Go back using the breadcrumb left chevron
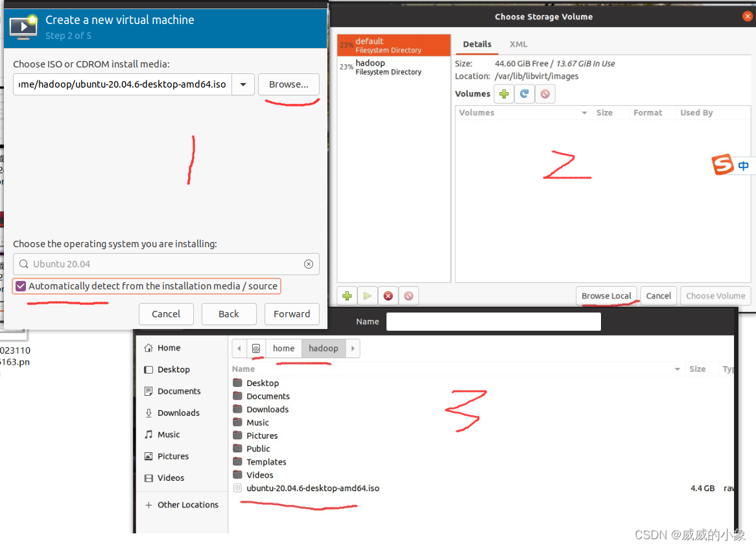This screenshot has height=547, width=756. (239, 348)
